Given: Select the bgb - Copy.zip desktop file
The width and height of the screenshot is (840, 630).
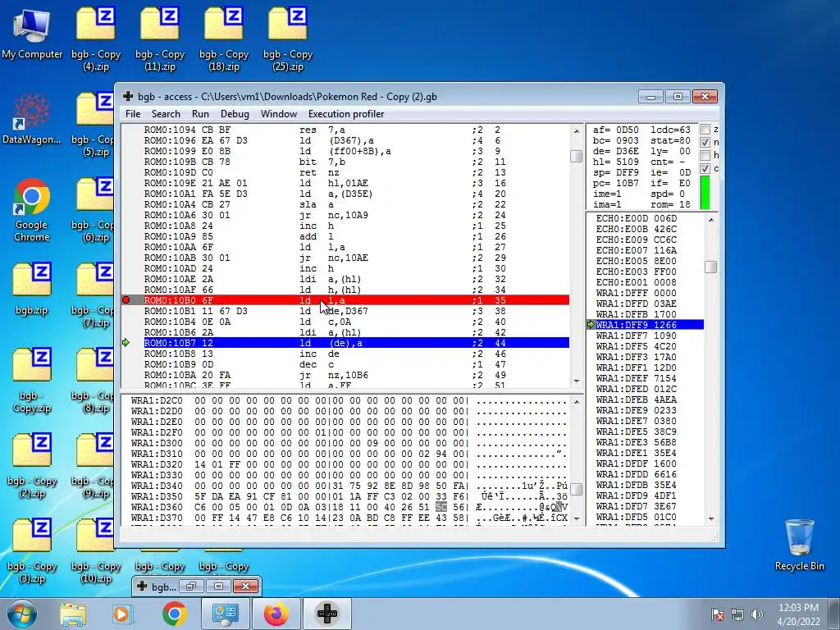Looking at the screenshot, I should (x=32, y=381).
